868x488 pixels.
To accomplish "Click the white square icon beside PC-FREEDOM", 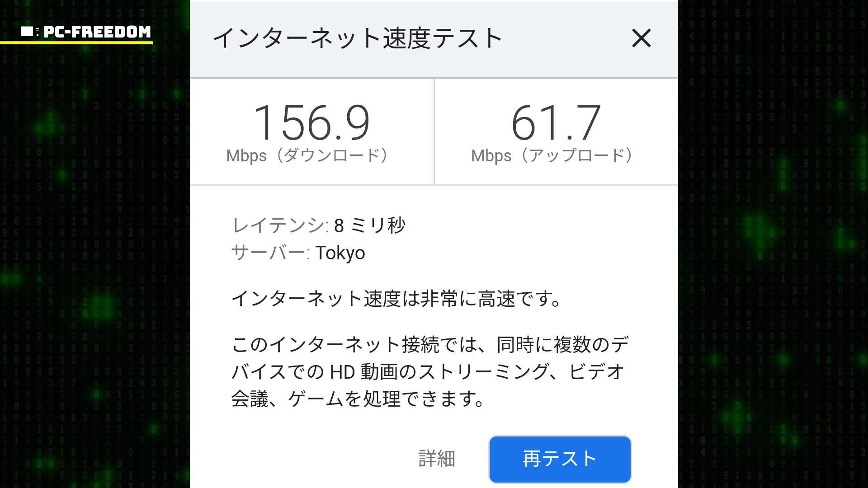I will click(x=27, y=32).
